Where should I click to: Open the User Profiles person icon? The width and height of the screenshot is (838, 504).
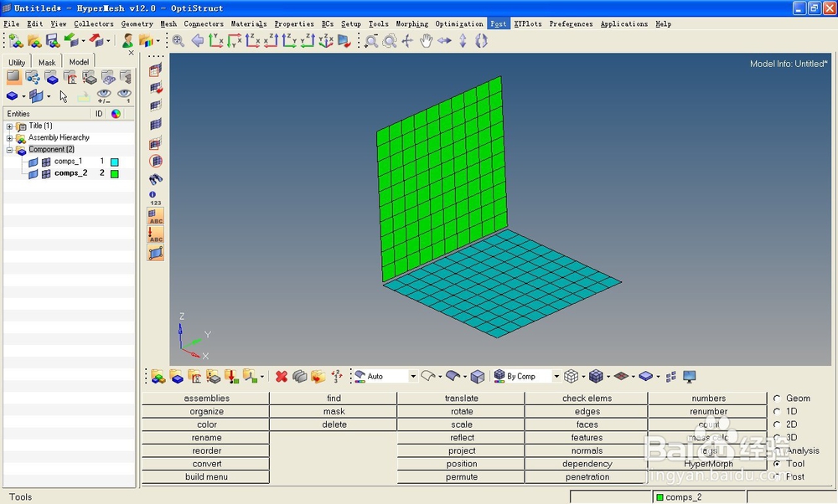[127, 40]
